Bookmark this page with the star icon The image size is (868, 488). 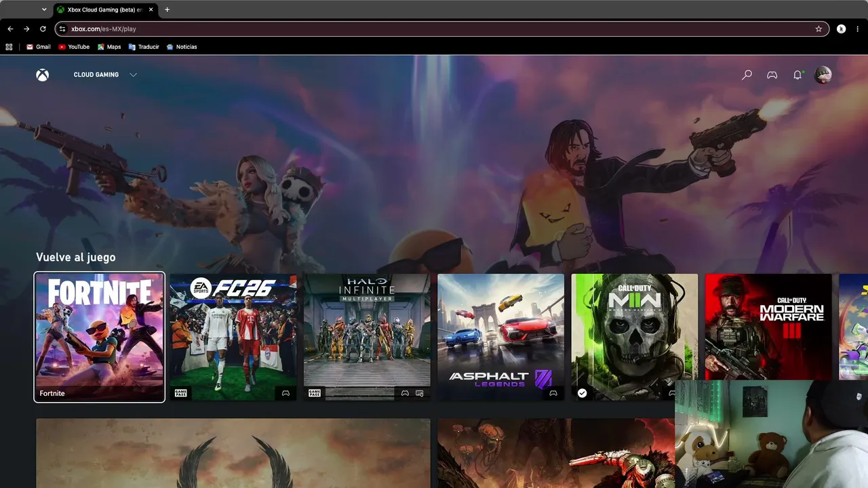818,29
